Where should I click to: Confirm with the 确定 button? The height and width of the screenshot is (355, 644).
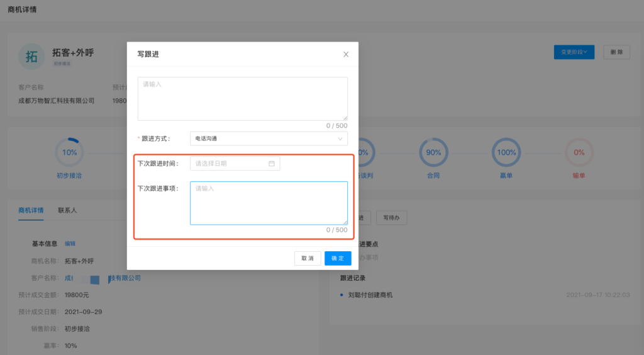click(x=338, y=258)
